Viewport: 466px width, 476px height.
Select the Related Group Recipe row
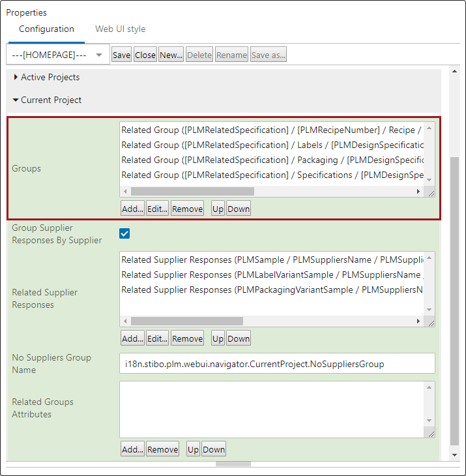(x=272, y=130)
